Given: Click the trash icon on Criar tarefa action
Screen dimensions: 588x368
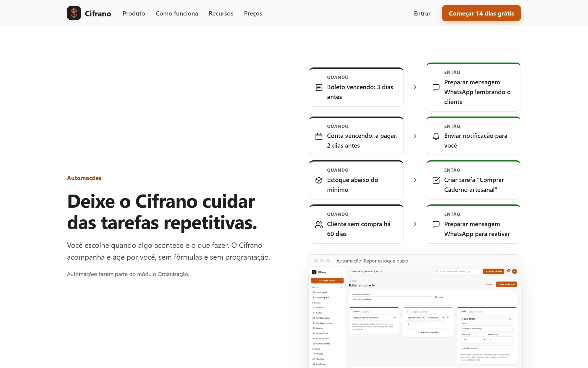Looking at the screenshot, I should pyautogui.click(x=510, y=319).
